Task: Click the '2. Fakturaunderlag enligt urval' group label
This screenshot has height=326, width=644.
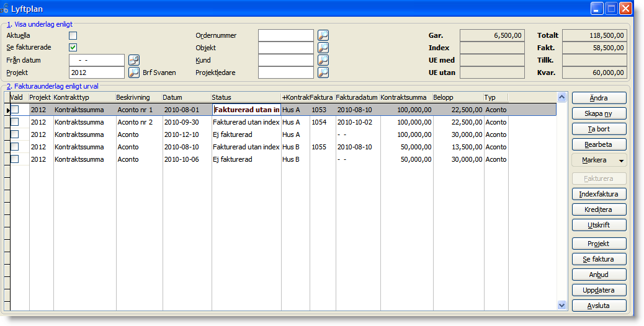Action: (x=53, y=86)
